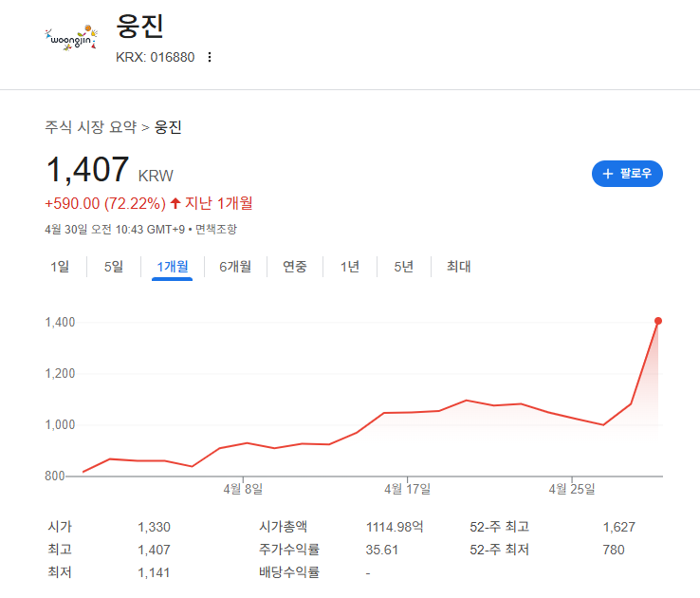This screenshot has height=598, width=700.
Task: Click the 4월 17일 axis label
Action: [x=407, y=489]
